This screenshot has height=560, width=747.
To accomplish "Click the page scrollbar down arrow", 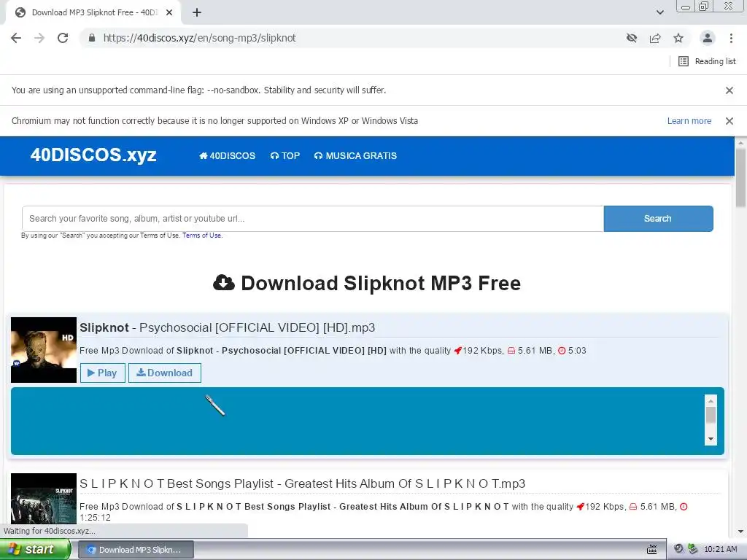I will [740, 532].
